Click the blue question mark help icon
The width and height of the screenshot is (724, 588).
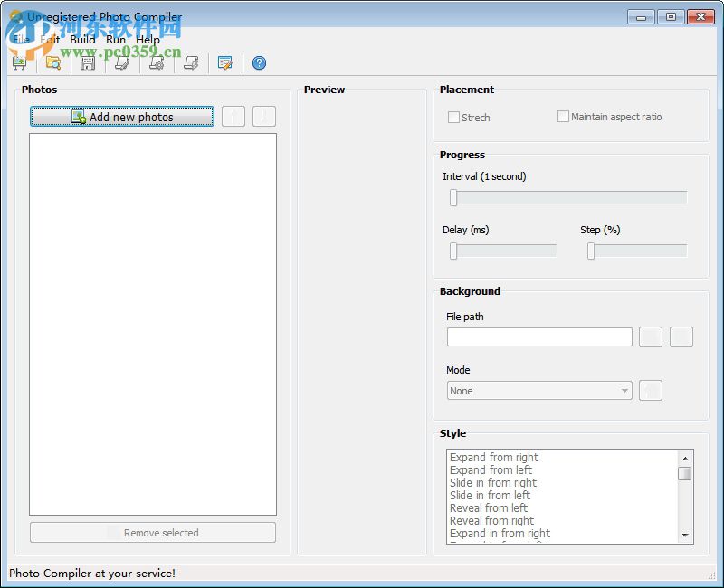260,63
